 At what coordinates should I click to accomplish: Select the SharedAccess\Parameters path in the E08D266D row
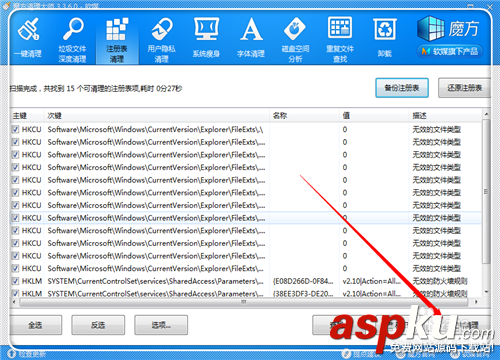click(156, 281)
